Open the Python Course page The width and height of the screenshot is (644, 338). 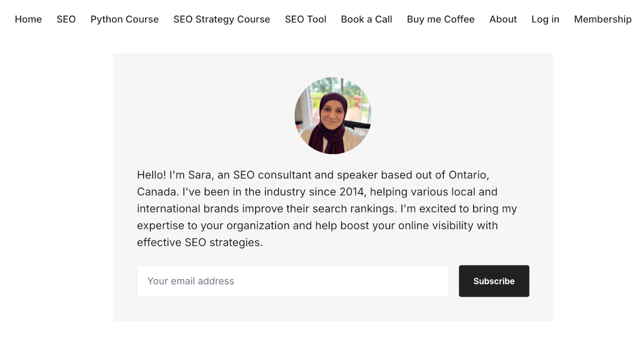(x=125, y=19)
